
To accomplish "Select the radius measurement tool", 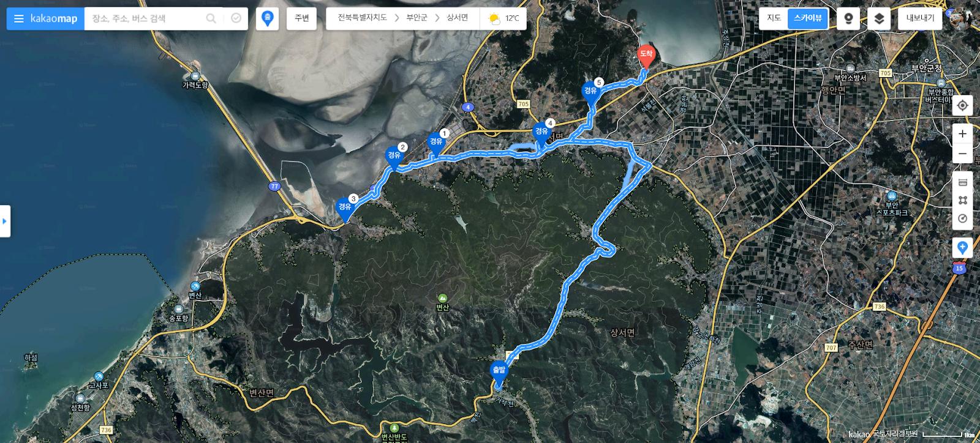I will click(x=962, y=218).
